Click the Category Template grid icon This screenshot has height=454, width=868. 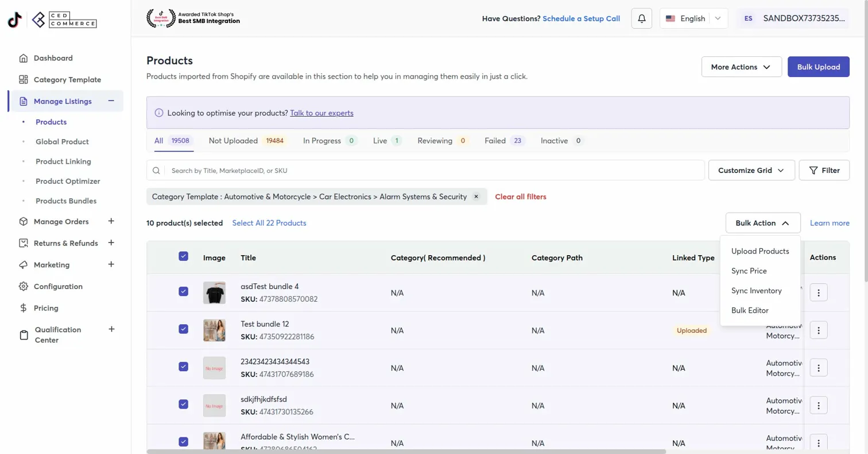24,80
